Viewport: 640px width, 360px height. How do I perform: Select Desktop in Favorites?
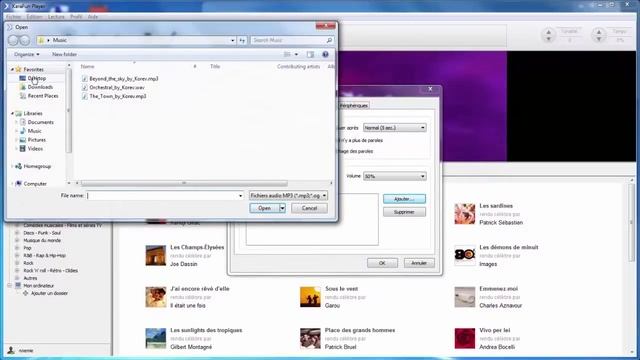pos(37,78)
